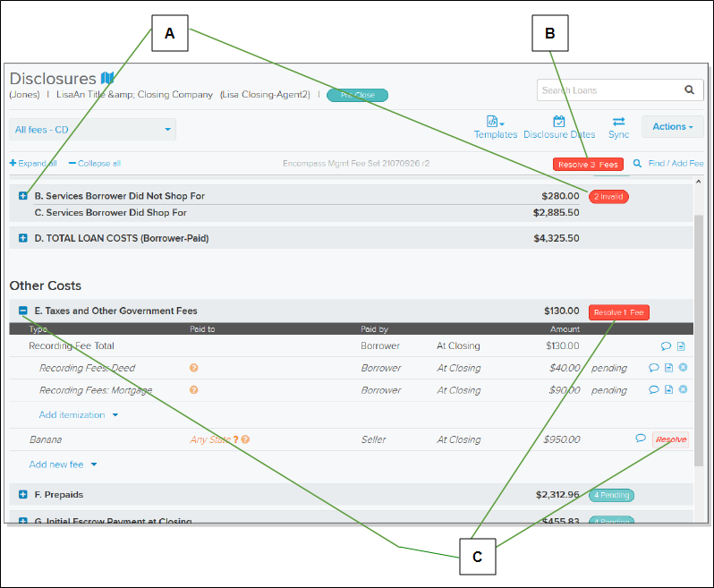Viewport: 714px width, 588px height.
Task: Click the $950.00 Banana amount
Action: [x=562, y=439]
